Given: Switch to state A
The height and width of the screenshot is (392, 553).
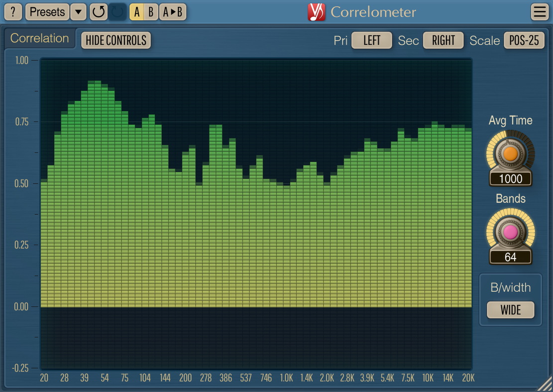Looking at the screenshot, I should tap(137, 12).
